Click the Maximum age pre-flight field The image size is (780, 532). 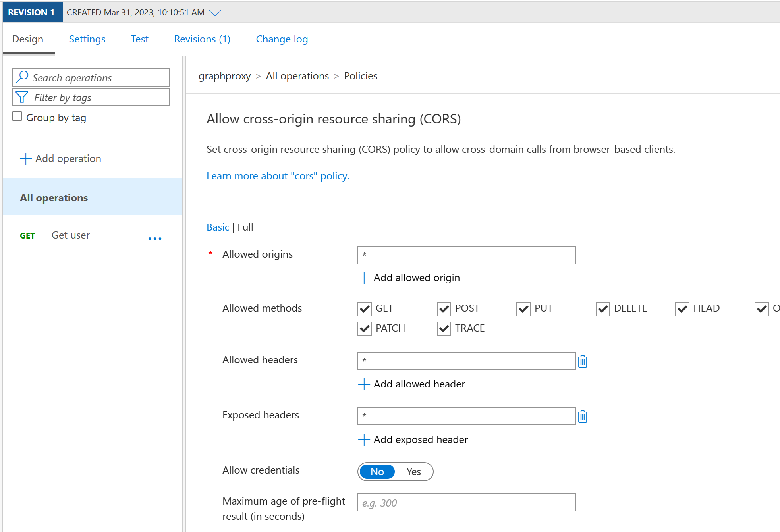466,503
